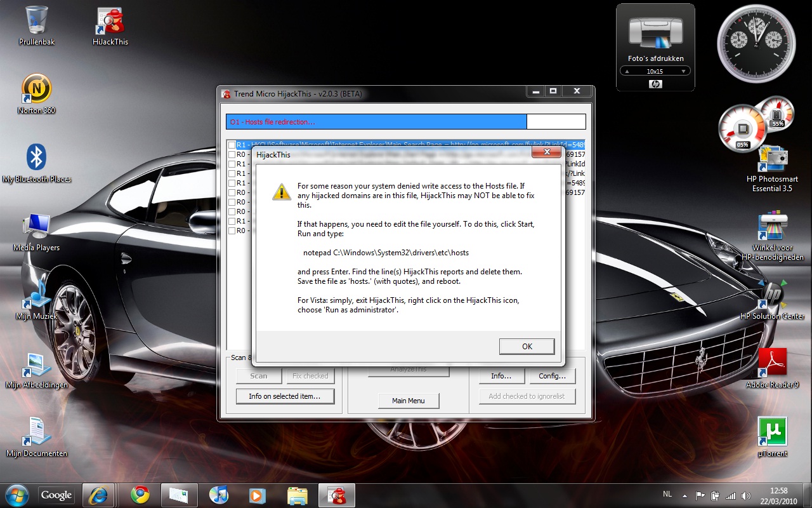Screen dimensions: 812x508
Task: Click the printer image in Foto's afdrukken gadget
Action: point(656,32)
